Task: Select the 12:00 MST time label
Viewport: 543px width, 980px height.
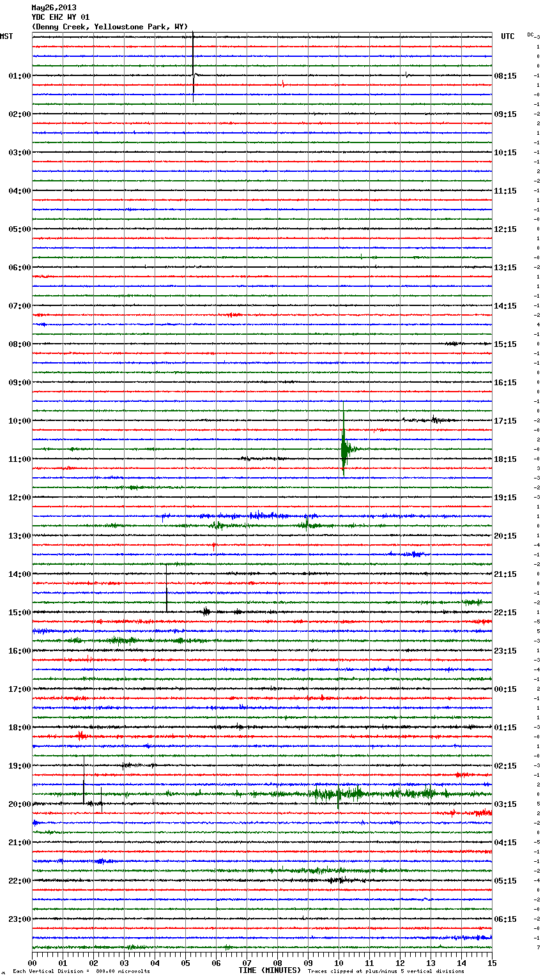Action: click(19, 498)
